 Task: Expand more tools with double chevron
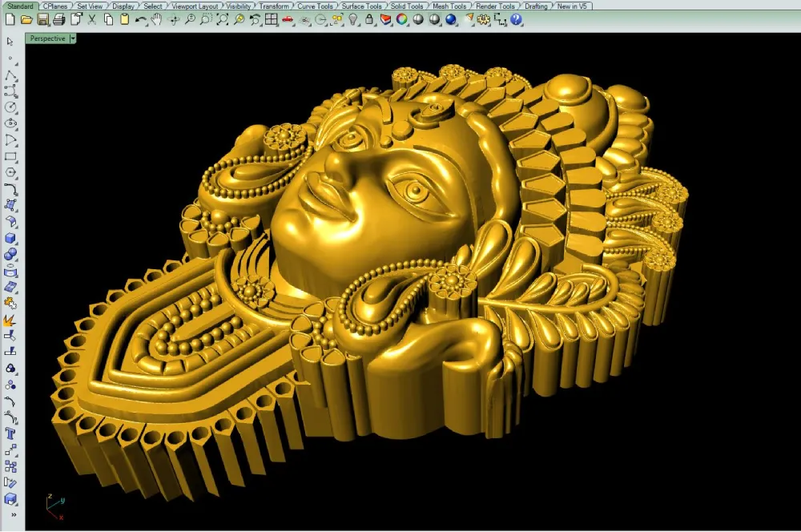pos(14,514)
